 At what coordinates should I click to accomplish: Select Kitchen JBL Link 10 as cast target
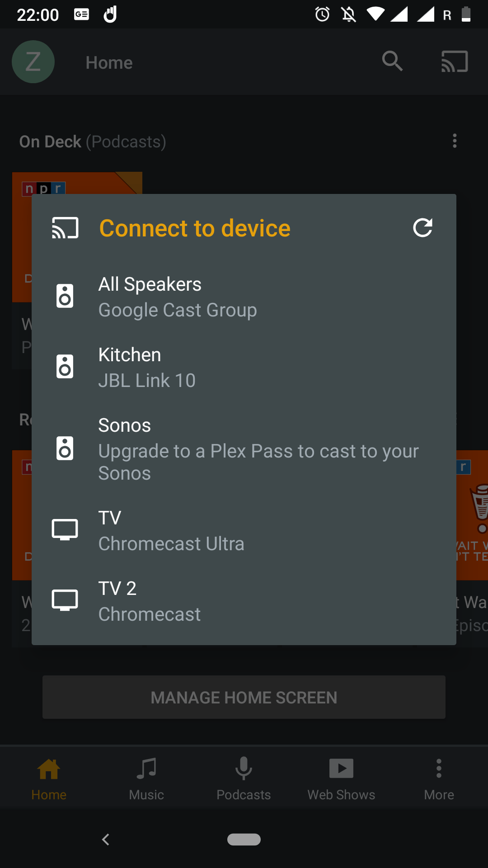coord(244,367)
